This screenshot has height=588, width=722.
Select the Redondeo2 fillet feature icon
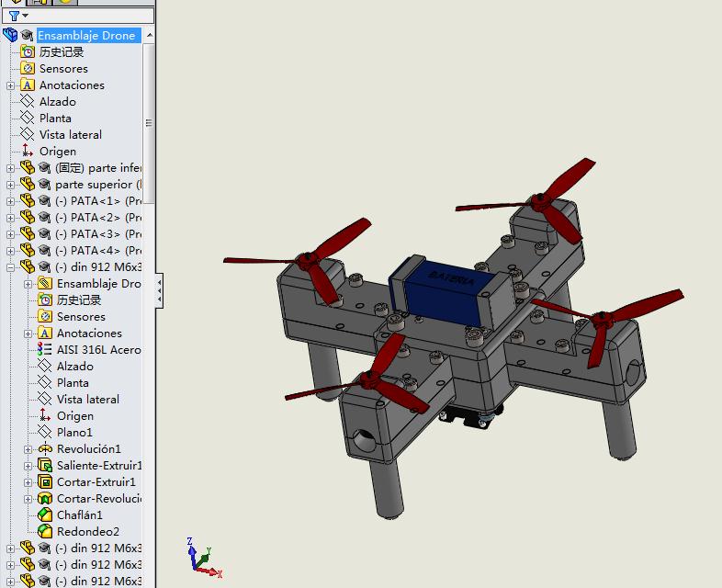45,531
